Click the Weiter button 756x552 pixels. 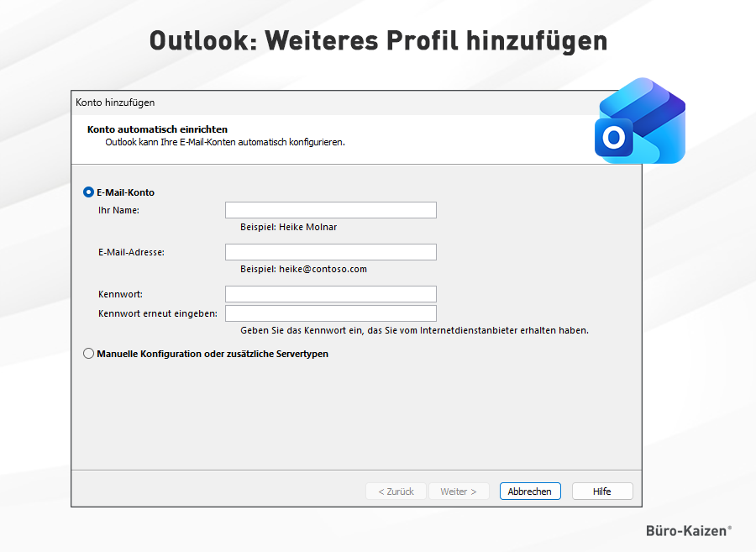coord(458,492)
